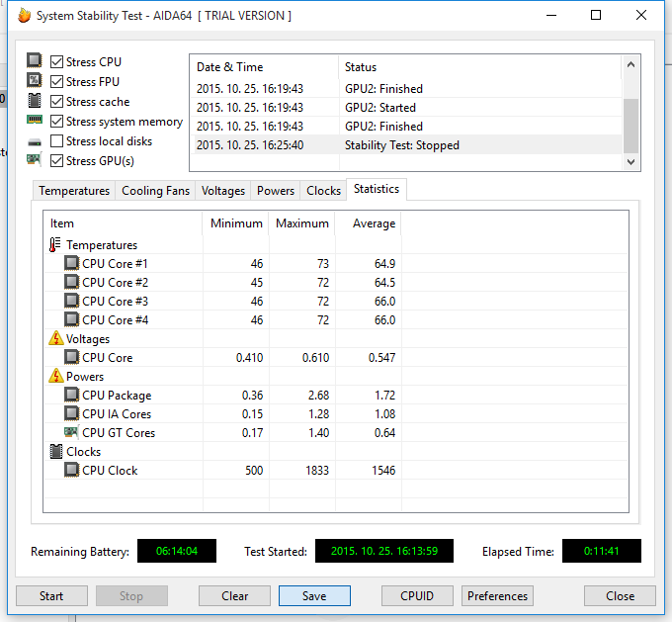672x622 pixels.
Task: Click the CPU chip icon beside Stress CPU
Action: pos(35,60)
